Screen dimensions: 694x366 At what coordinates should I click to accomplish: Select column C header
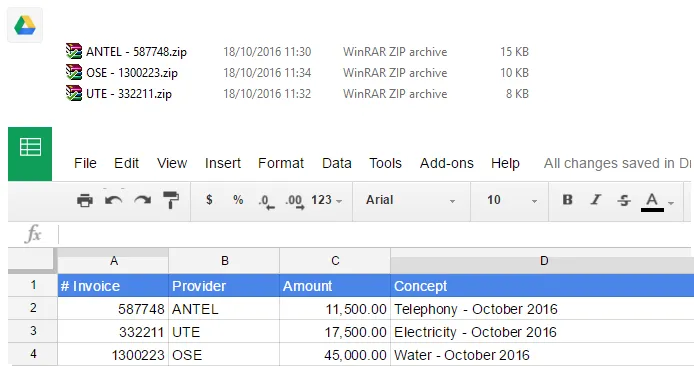pyautogui.click(x=335, y=261)
